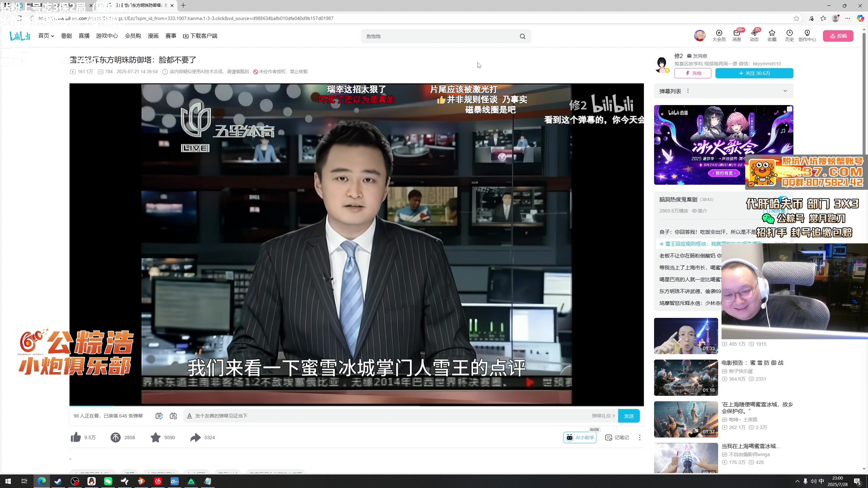This screenshot has width=868, height=488.
Task: Open NetEase Cloud Music taskbar icon
Action: point(158,481)
